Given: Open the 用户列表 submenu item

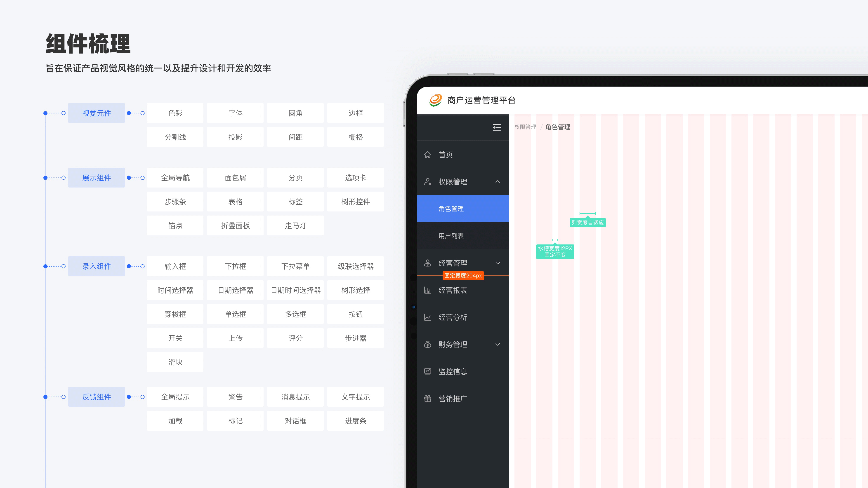Looking at the screenshot, I should tap(451, 236).
